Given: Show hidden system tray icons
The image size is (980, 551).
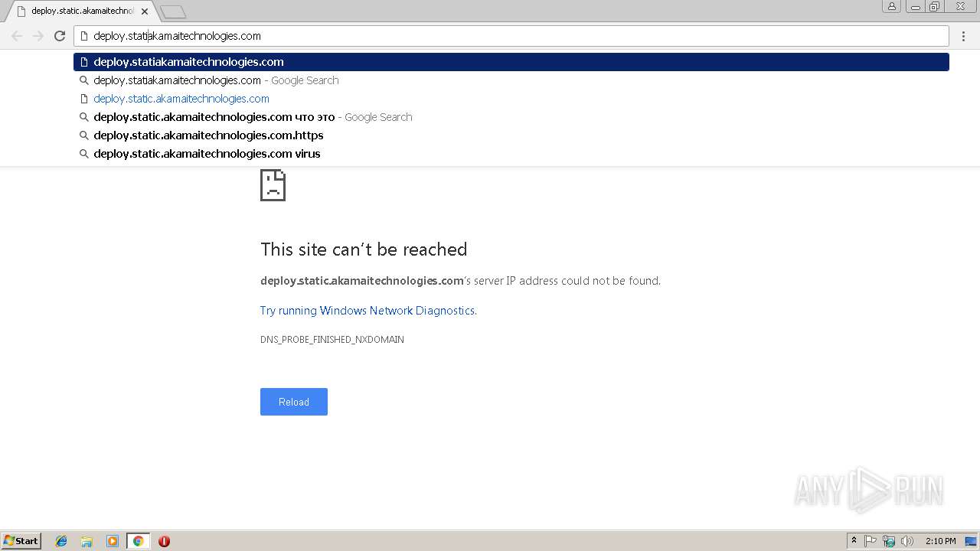Looking at the screenshot, I should (854, 541).
